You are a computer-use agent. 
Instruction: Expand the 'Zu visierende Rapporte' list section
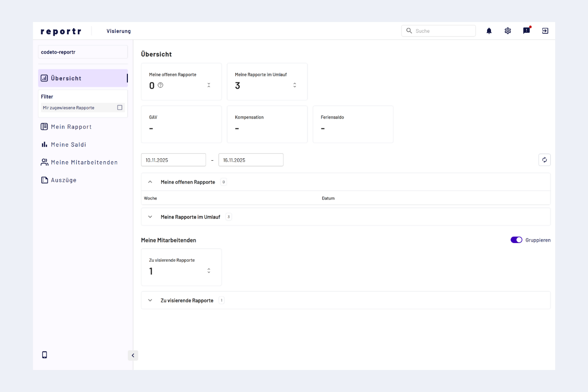(150, 300)
